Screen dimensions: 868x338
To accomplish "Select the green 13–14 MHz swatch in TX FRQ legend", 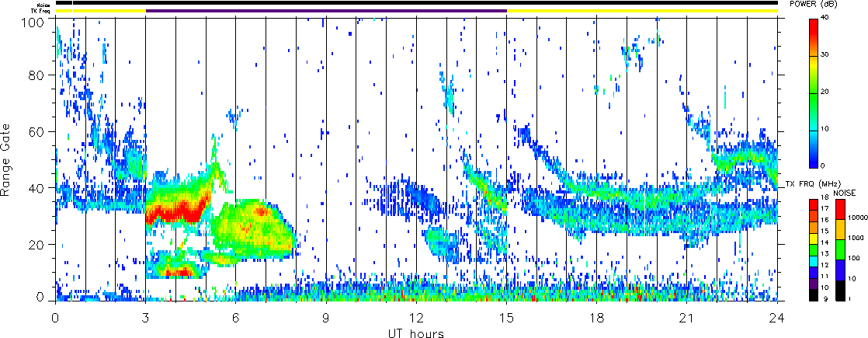I will (x=813, y=249).
